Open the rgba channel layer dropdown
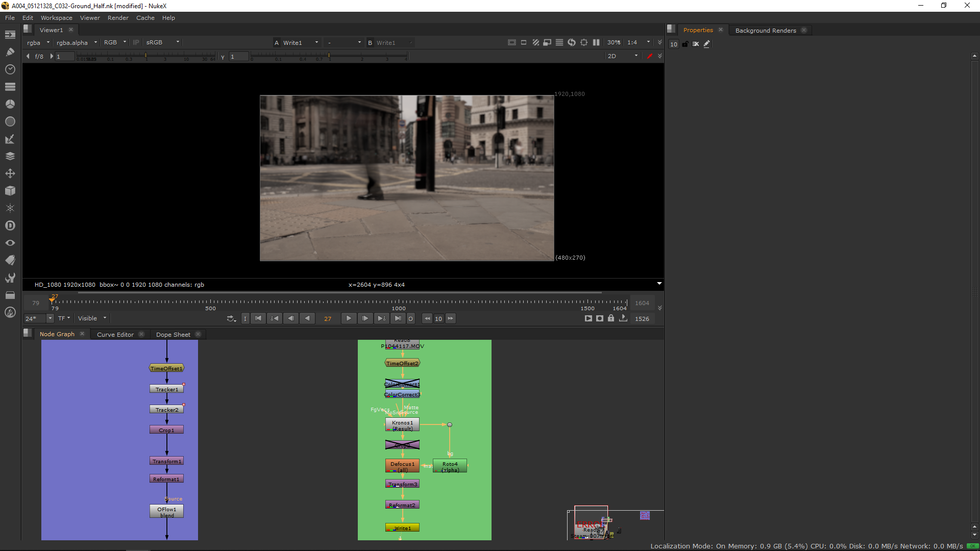 click(x=38, y=42)
